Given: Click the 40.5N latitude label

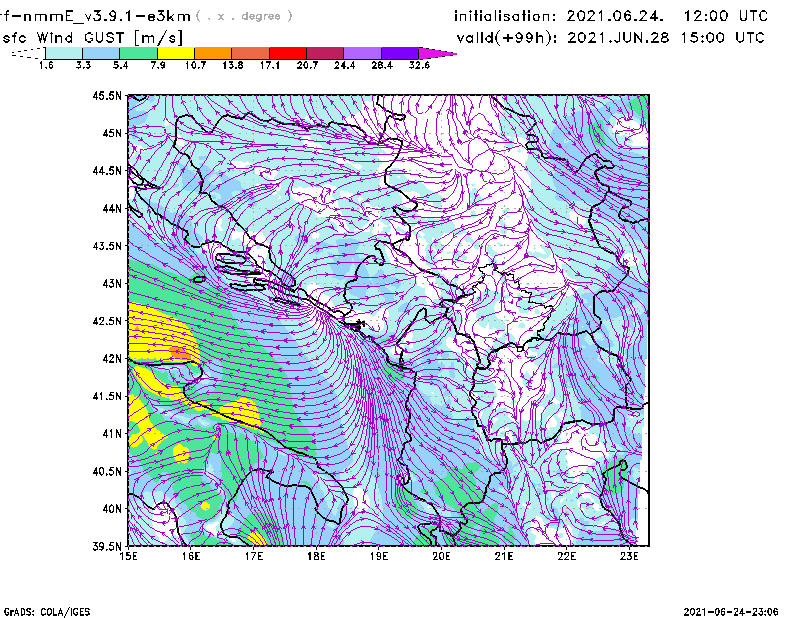Looking at the screenshot, I should pyautogui.click(x=107, y=471).
